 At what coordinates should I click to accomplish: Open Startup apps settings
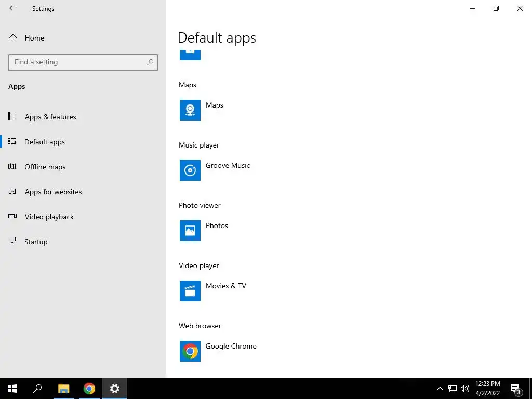point(36,242)
